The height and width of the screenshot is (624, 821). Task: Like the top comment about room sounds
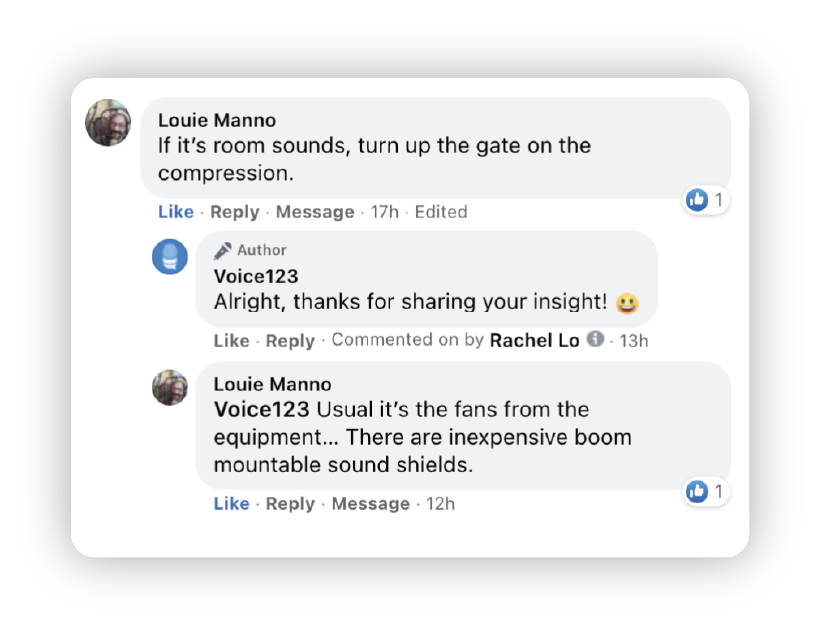click(x=176, y=212)
